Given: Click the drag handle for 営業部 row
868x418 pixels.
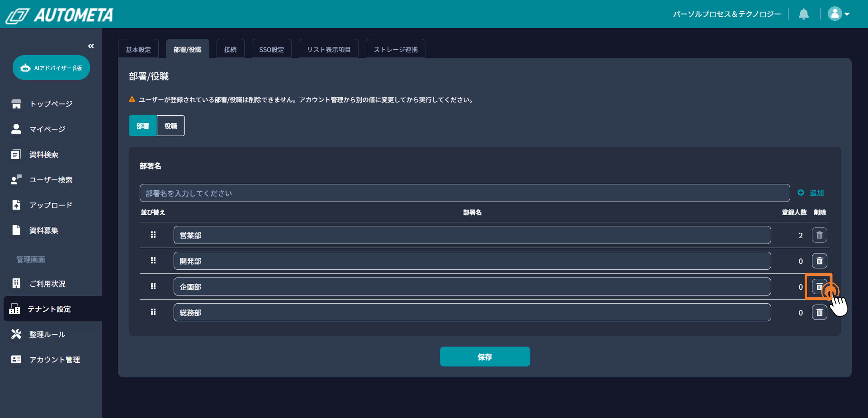Looking at the screenshot, I should 153,235.
